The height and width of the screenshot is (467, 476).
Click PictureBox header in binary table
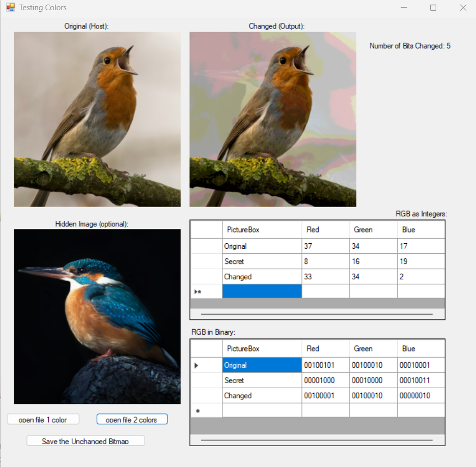pos(262,348)
